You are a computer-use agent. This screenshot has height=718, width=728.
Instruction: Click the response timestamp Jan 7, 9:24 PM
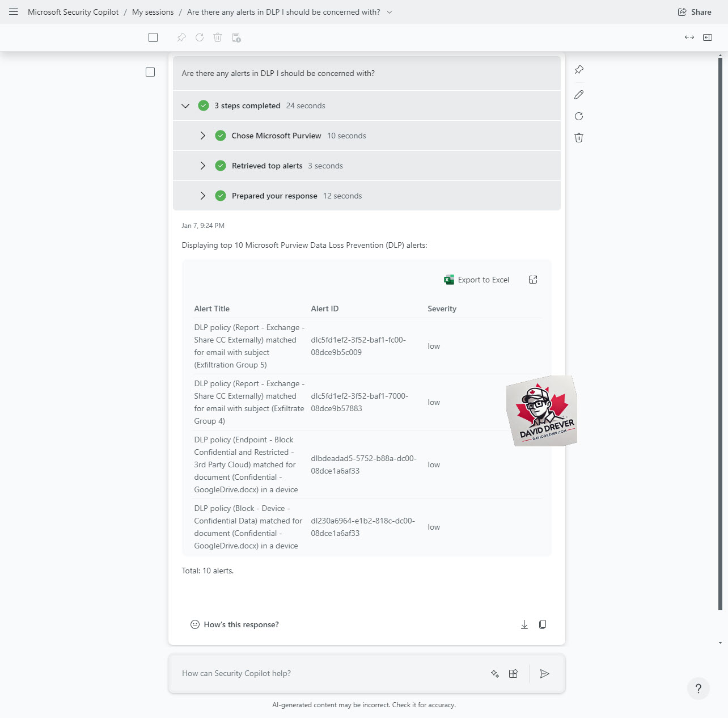coord(203,226)
